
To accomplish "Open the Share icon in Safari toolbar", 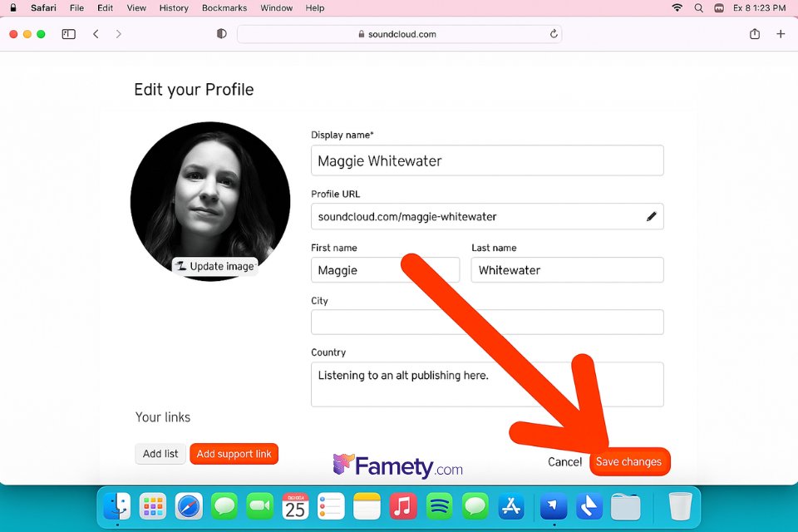I will [755, 34].
